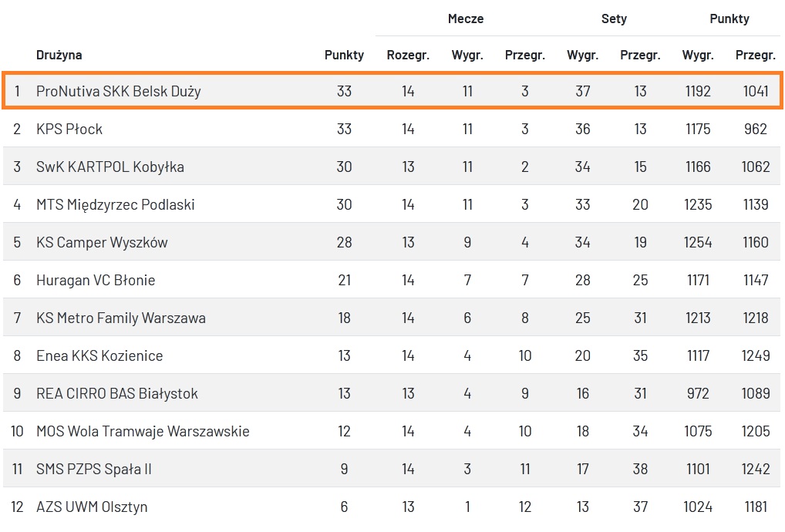Click the SMS PZPS Spała II team name
The height and width of the screenshot is (532, 785).
[x=94, y=469]
